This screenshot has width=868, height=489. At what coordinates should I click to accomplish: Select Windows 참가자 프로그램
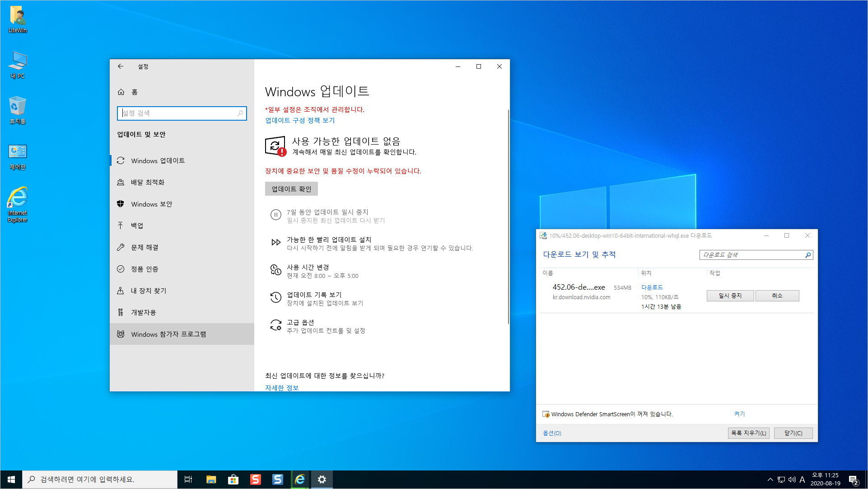[182, 334]
